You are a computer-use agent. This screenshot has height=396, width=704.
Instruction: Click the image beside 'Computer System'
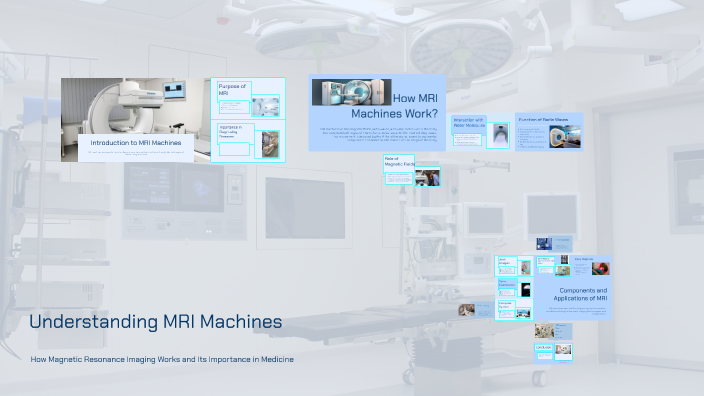523,313
